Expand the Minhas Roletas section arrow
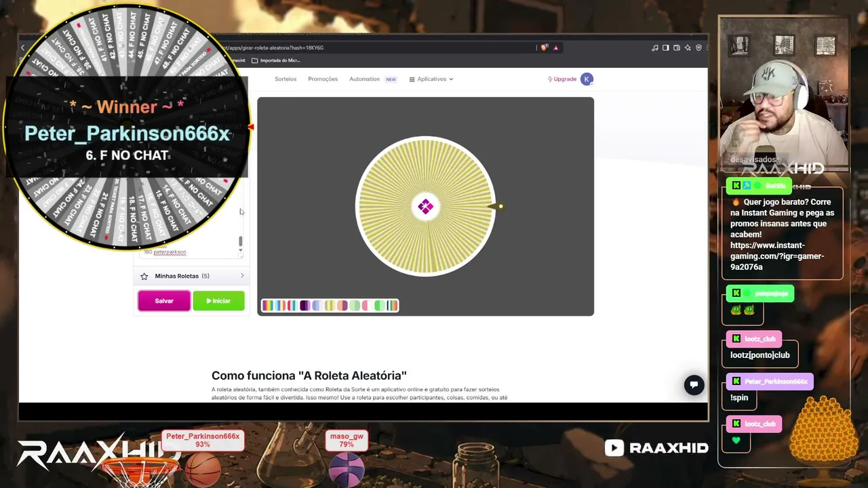 242,276
